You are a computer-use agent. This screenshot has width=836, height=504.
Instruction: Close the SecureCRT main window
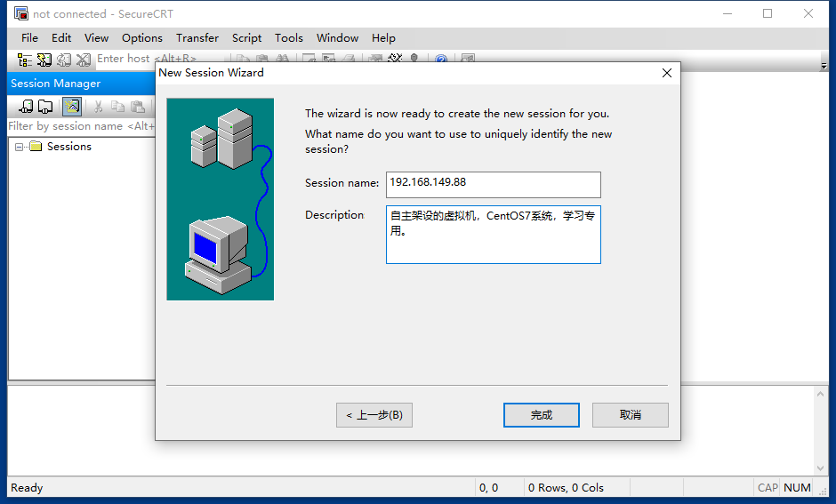[x=808, y=14]
